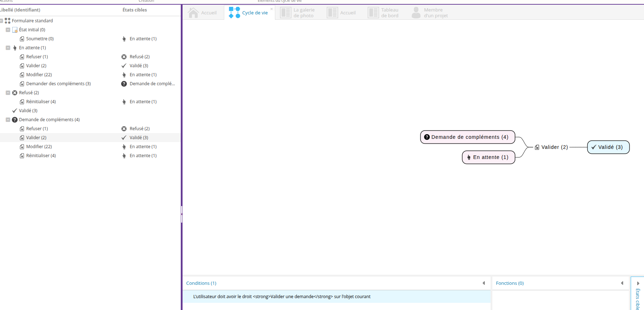Viewport: 644px width, 310px height.
Task: Click the Tableau de bord tab icon
Action: (x=373, y=13)
